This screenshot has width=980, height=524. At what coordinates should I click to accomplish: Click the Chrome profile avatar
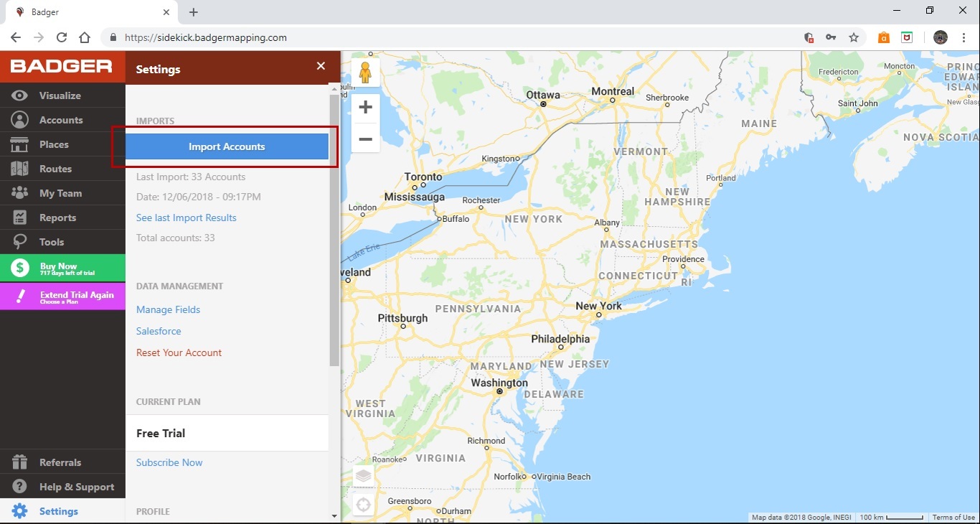point(941,37)
